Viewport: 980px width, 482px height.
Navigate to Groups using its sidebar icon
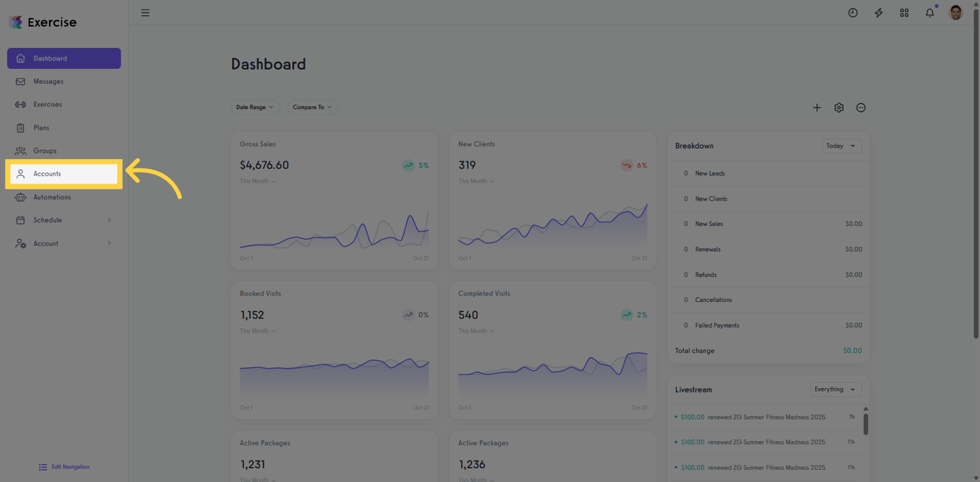coord(44,151)
